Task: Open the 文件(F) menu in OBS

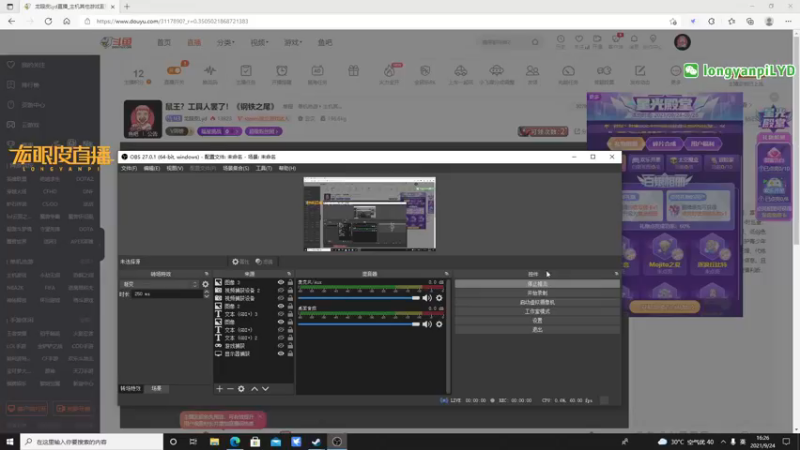Action: [129, 168]
